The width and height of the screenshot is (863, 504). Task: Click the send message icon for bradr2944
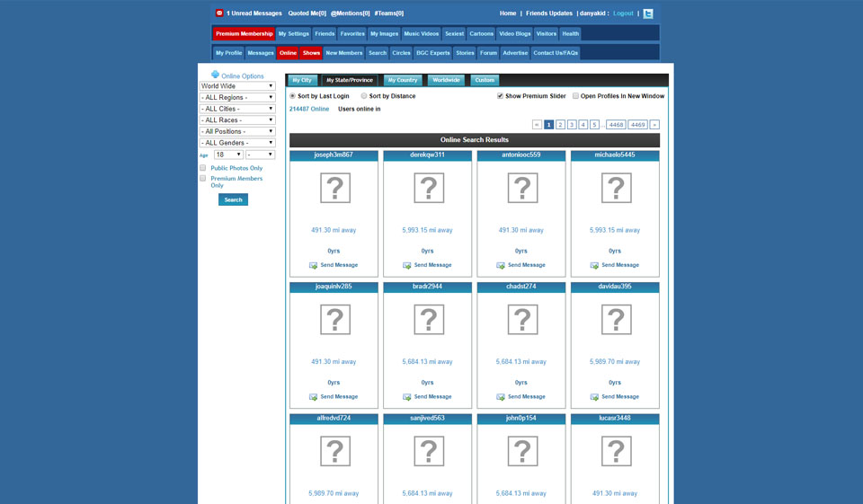click(407, 396)
